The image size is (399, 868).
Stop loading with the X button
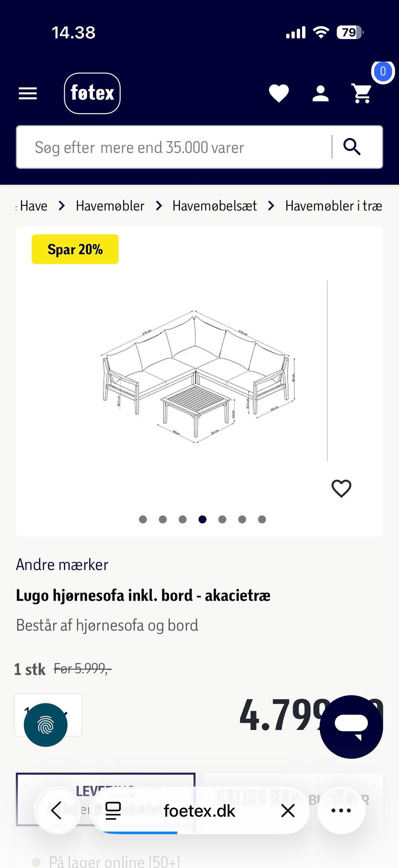point(288,811)
